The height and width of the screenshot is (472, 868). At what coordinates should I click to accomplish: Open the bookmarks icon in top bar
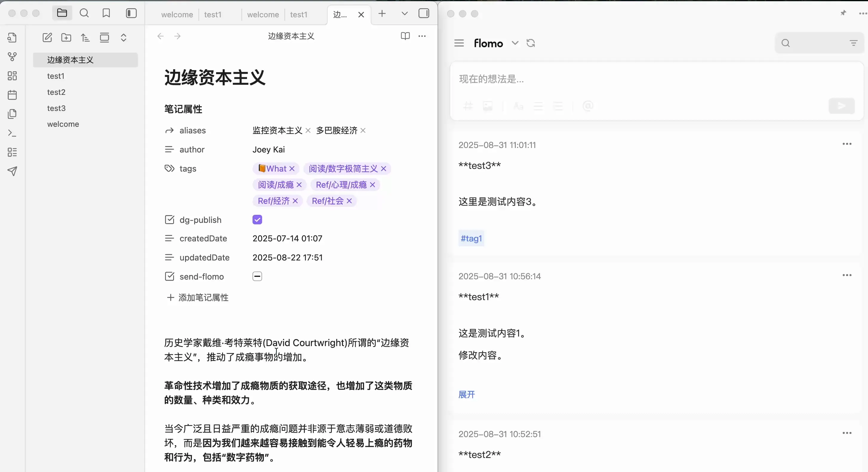(x=106, y=13)
